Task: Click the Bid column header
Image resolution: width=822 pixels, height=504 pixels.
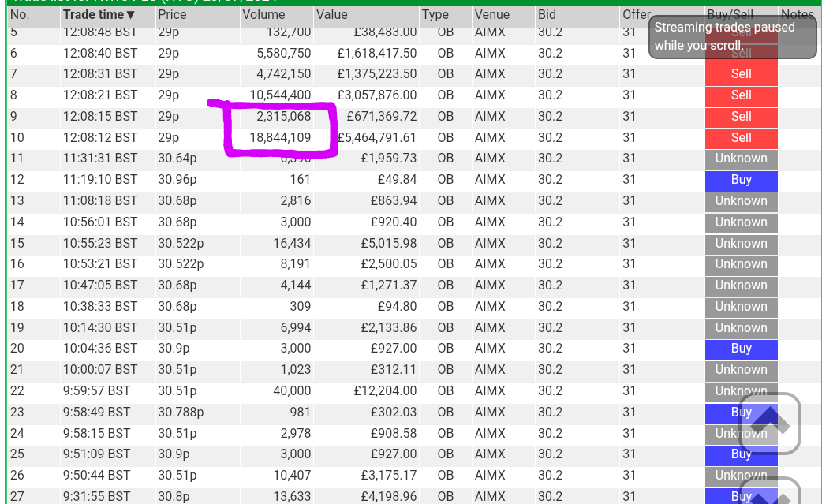Action: (547, 15)
